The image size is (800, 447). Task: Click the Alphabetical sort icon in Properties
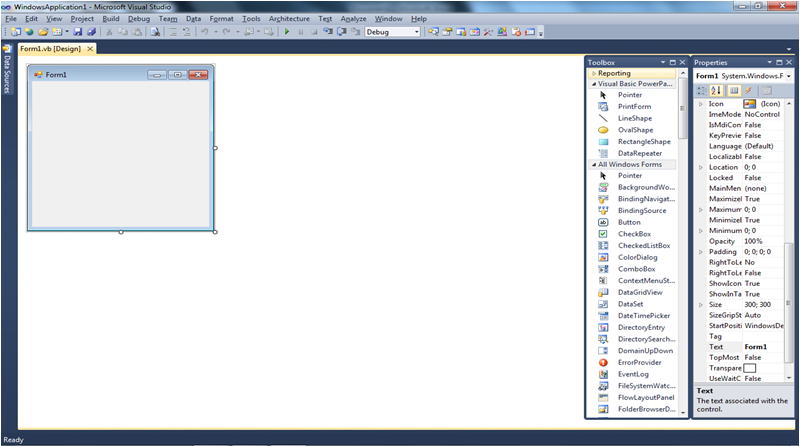716,90
